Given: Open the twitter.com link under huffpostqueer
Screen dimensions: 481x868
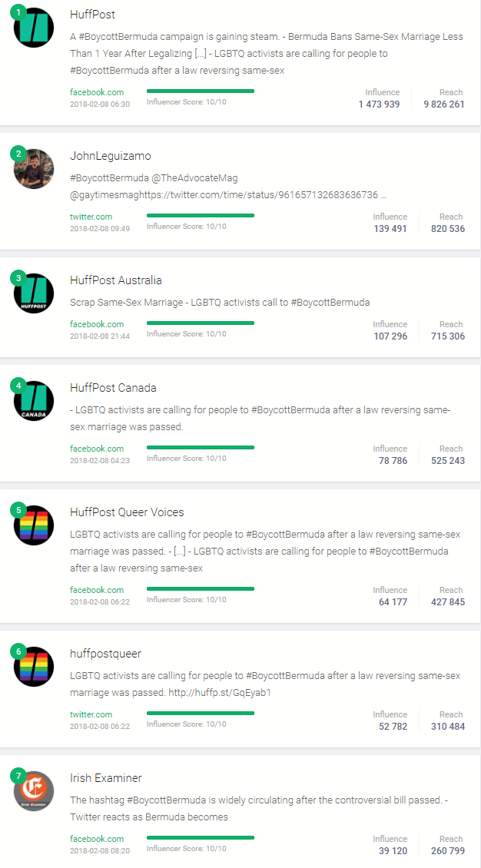Looking at the screenshot, I should [91, 714].
